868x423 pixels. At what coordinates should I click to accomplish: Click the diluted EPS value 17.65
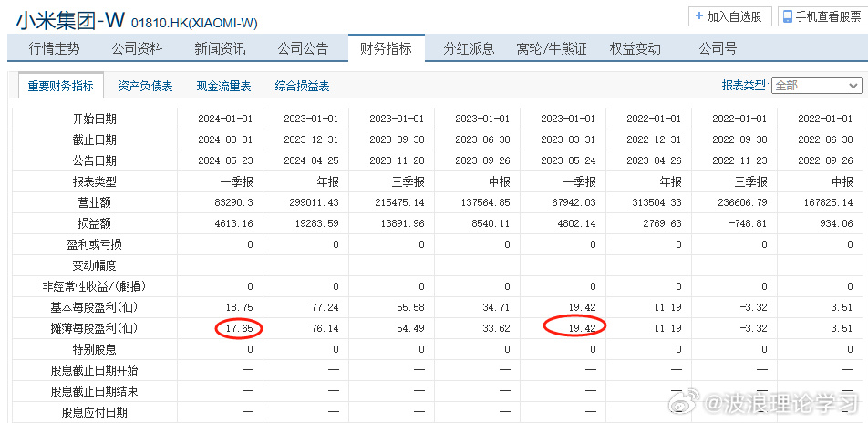point(240,329)
